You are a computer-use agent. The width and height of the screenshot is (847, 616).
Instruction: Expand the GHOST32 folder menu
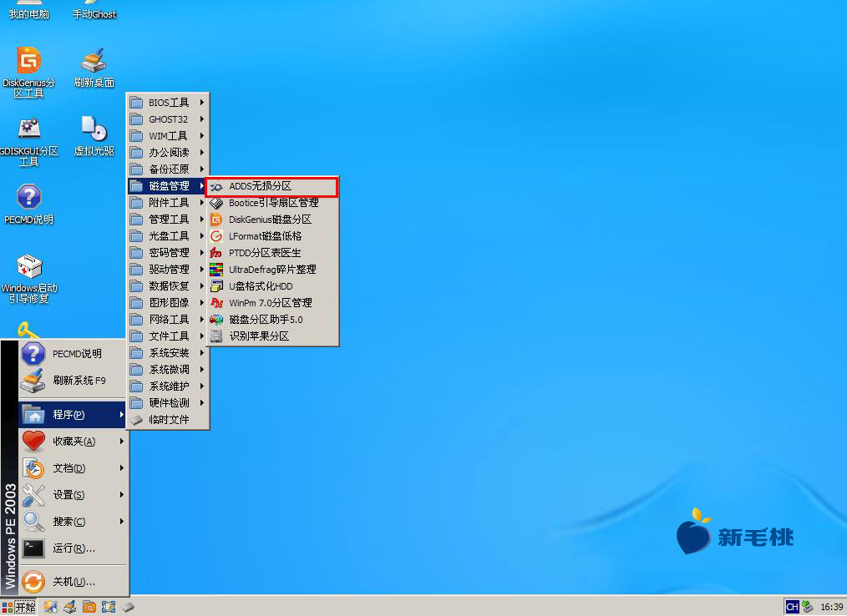click(168, 119)
